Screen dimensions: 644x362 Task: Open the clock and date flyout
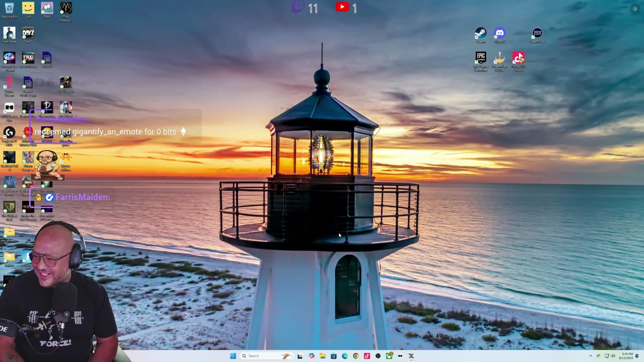pos(626,356)
